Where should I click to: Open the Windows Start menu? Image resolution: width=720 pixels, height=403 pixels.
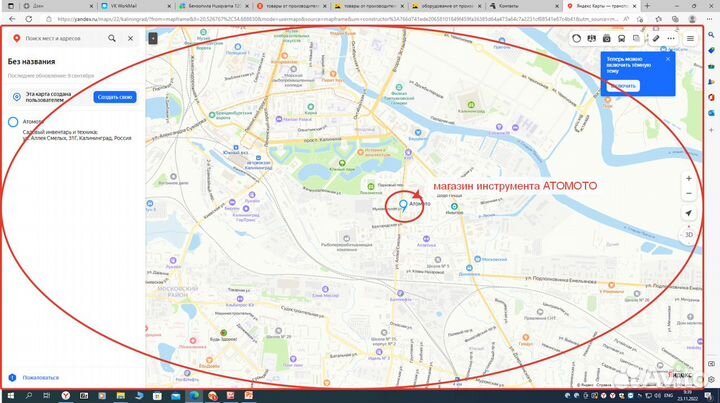tap(10, 395)
